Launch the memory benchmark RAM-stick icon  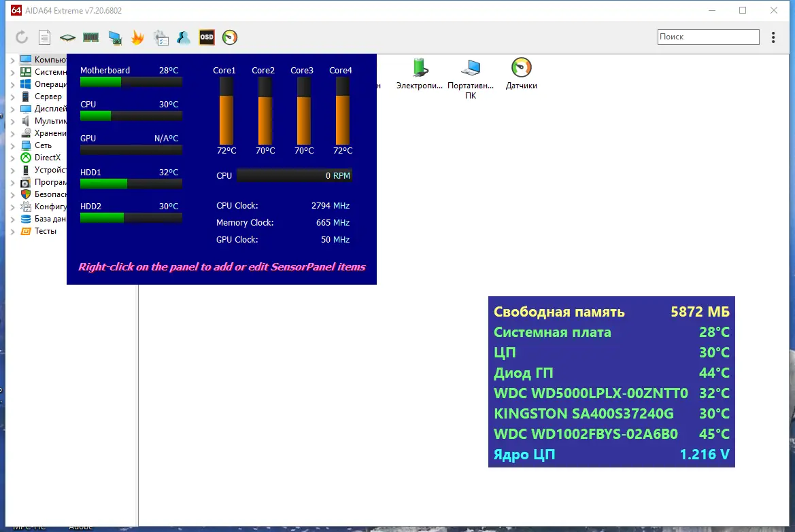click(x=90, y=37)
